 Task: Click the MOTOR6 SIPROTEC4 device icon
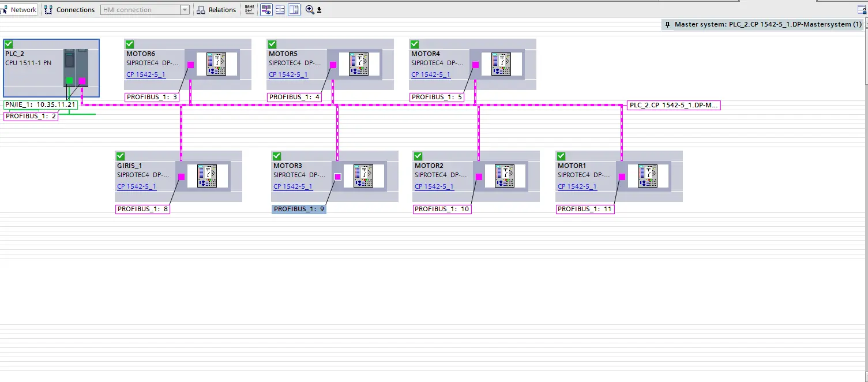(216, 64)
